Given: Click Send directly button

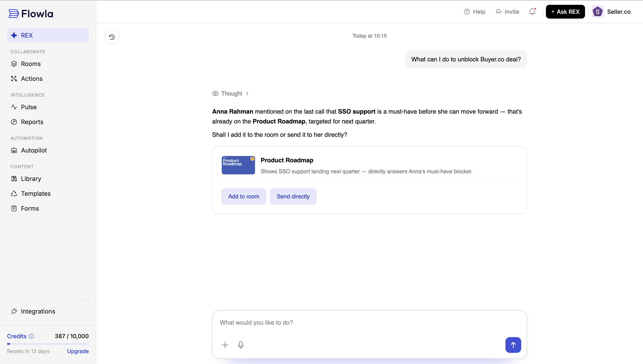Looking at the screenshot, I should [x=293, y=196].
